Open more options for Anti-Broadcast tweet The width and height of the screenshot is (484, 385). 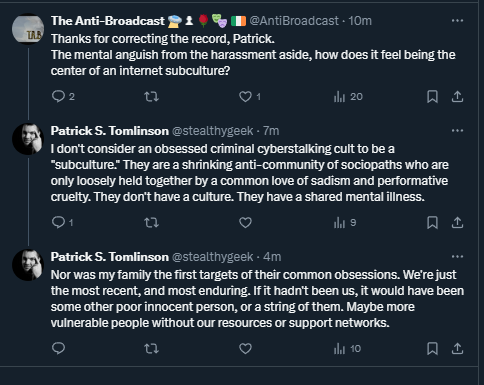click(x=457, y=21)
